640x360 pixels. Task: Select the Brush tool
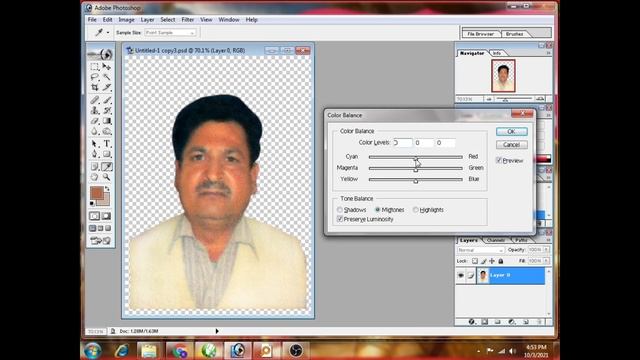[107, 100]
